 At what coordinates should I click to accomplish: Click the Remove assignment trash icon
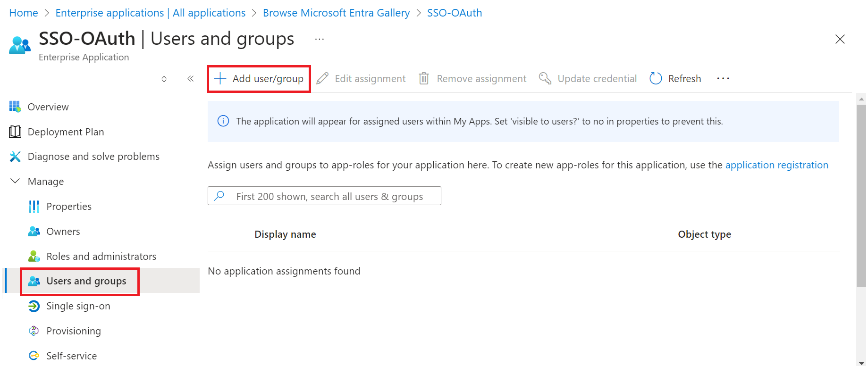click(424, 79)
